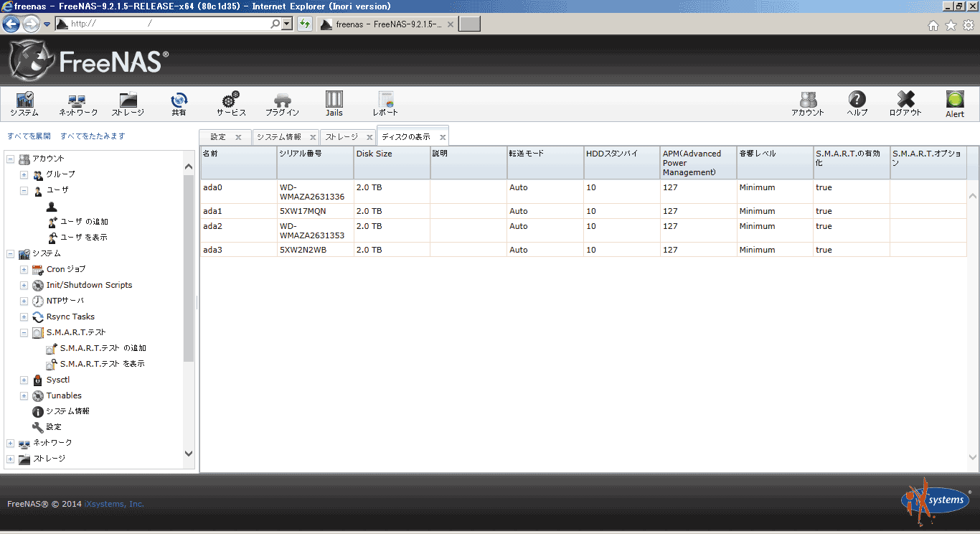Expand the NTPサーバ tree node
The image size is (980, 534).
24,301
